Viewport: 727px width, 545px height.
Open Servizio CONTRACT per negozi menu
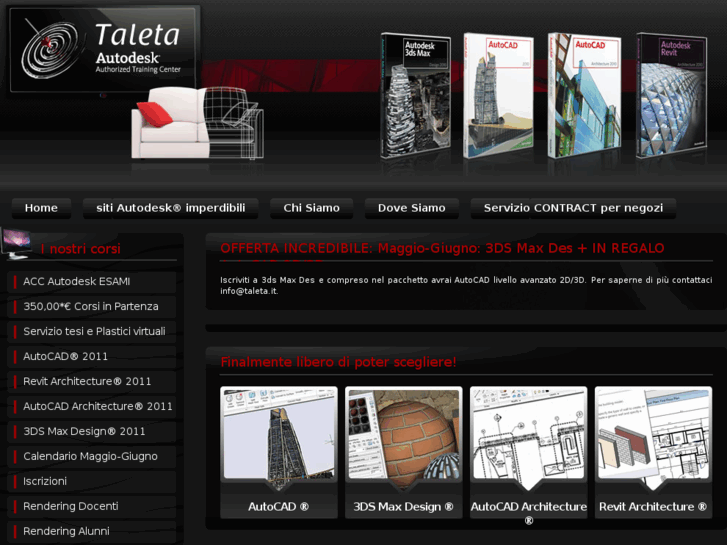click(574, 208)
